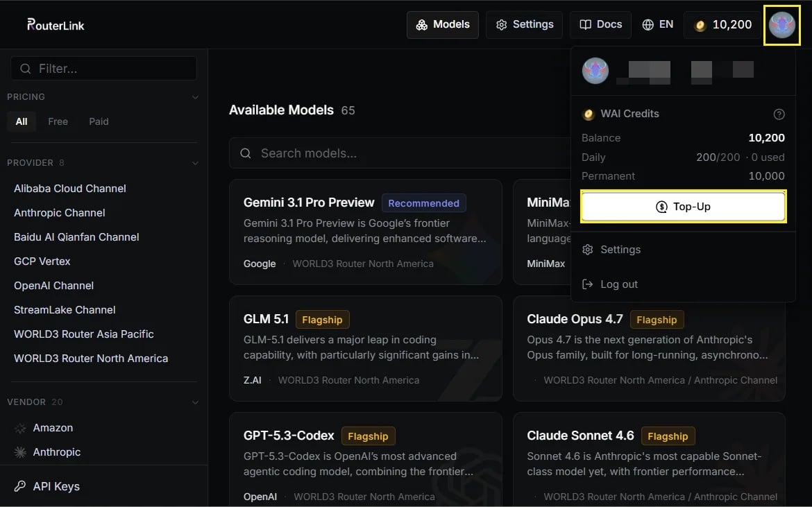This screenshot has height=507, width=812.
Task: Click the Recommended badge on Gemini card
Action: pos(423,203)
